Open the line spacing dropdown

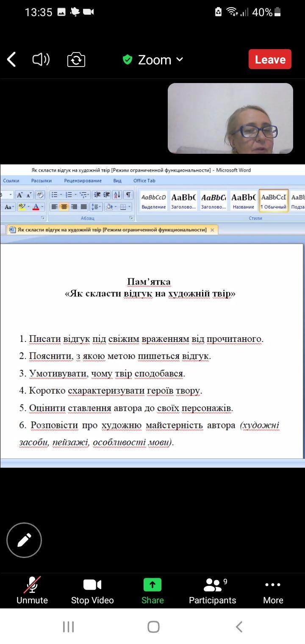pyautogui.click(x=96, y=207)
